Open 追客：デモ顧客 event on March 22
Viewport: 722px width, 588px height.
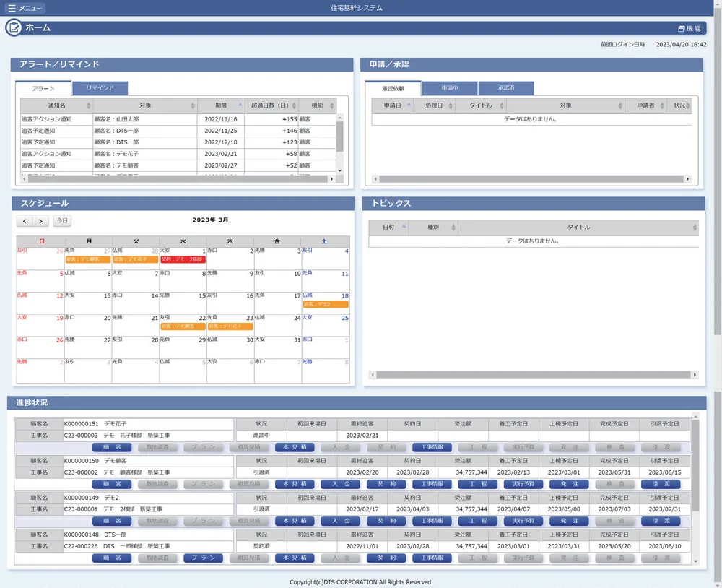tap(183, 327)
